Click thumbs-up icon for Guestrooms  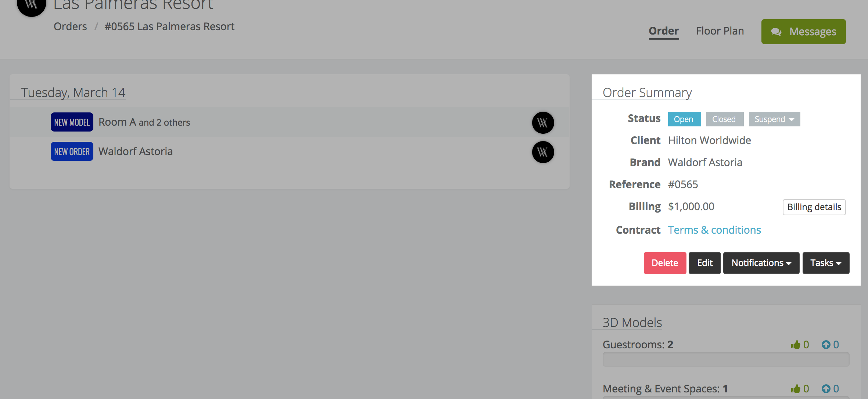pos(796,345)
